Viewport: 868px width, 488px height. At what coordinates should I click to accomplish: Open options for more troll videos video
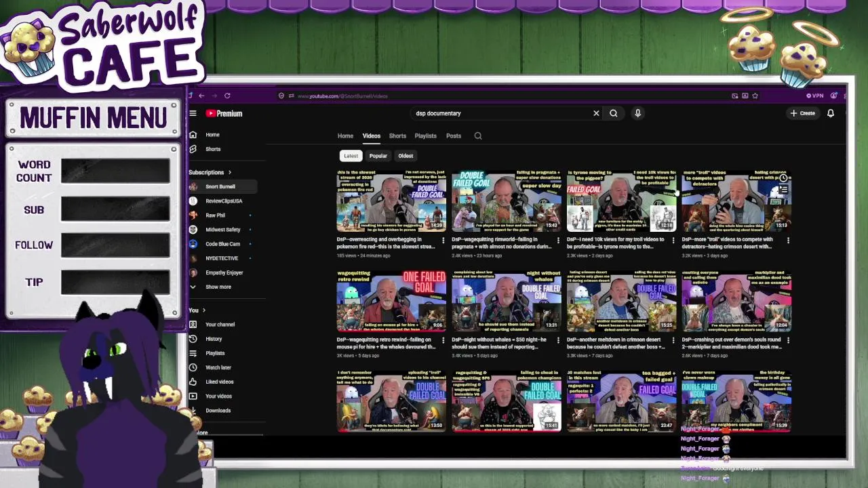(788, 240)
